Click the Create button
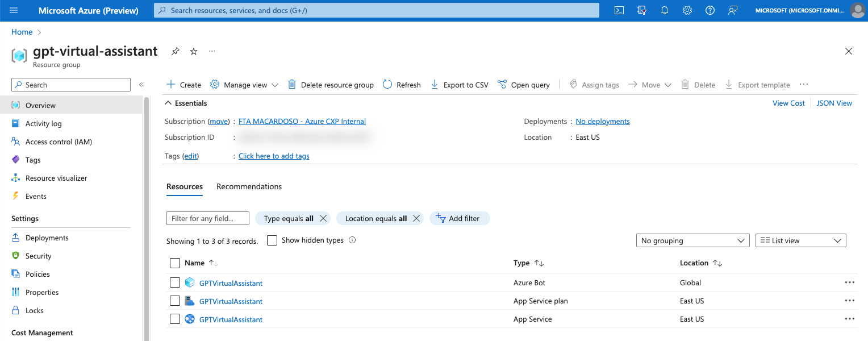This screenshot has height=341, width=868. pos(183,85)
